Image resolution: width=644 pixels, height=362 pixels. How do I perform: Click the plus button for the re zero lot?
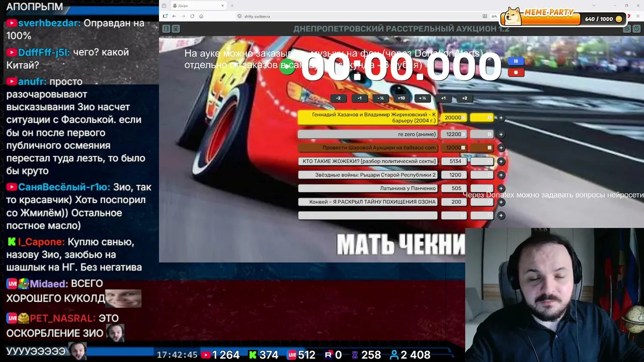501,134
